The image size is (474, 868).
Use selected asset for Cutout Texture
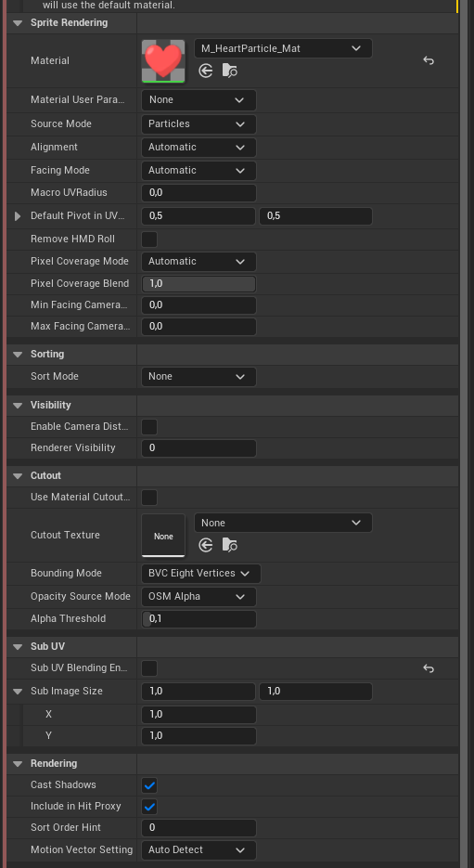coord(206,545)
